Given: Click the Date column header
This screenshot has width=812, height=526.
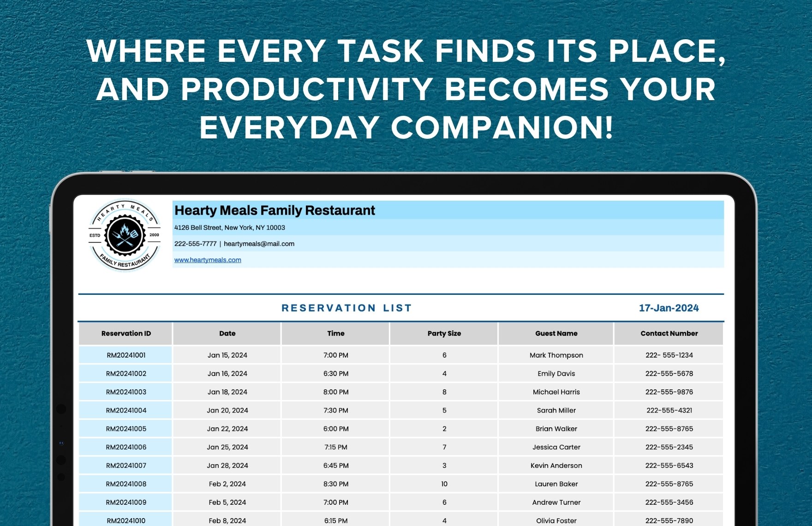Looking at the screenshot, I should coord(227,333).
